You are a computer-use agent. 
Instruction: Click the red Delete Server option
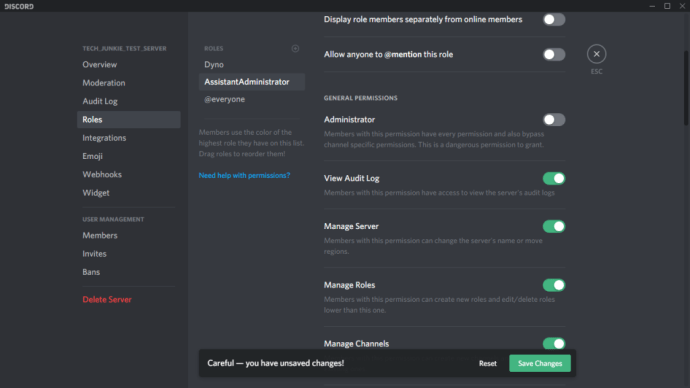(128, 300)
